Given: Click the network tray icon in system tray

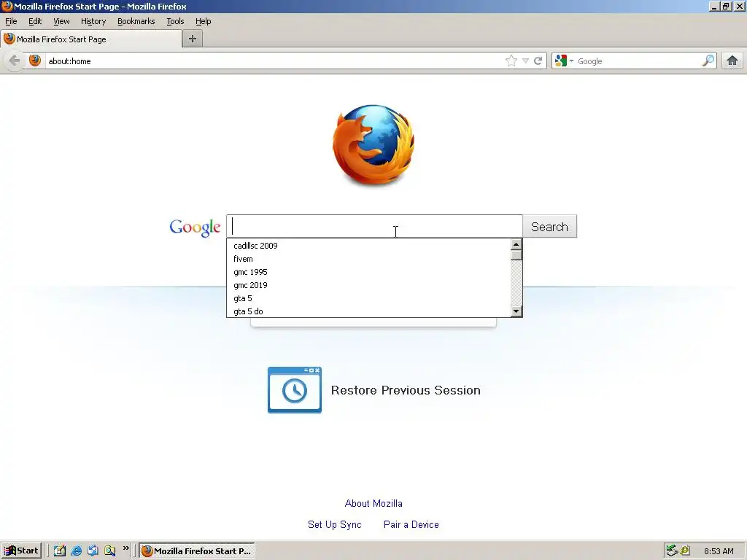Looking at the screenshot, I should [x=672, y=551].
